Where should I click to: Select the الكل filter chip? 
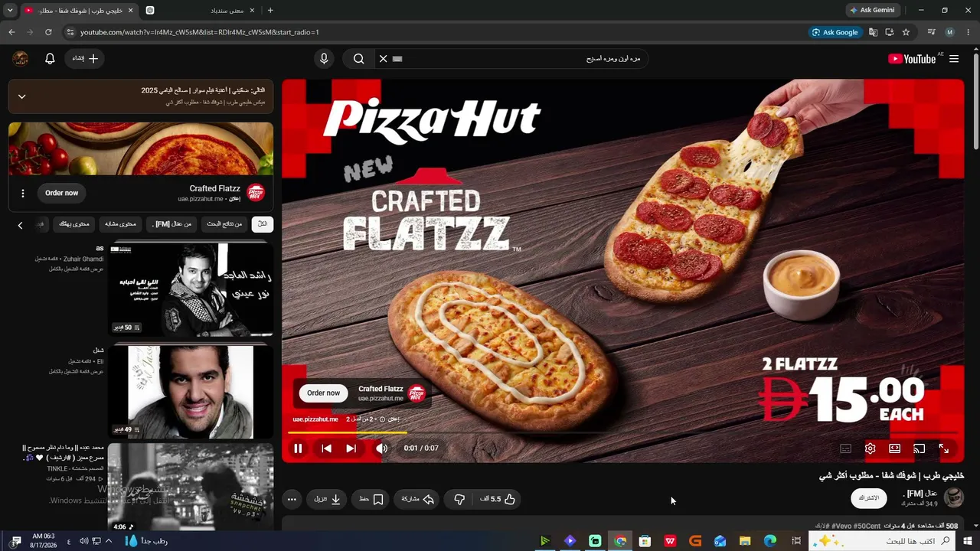[x=263, y=224]
